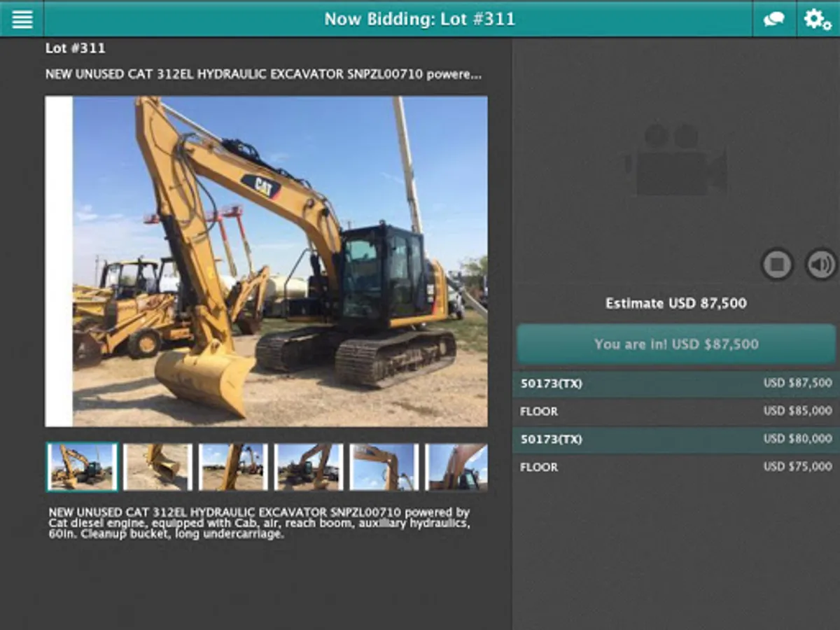840x630 pixels.
Task: Click the 50173(TX) bid of USD $80,000
Action: coord(676,440)
